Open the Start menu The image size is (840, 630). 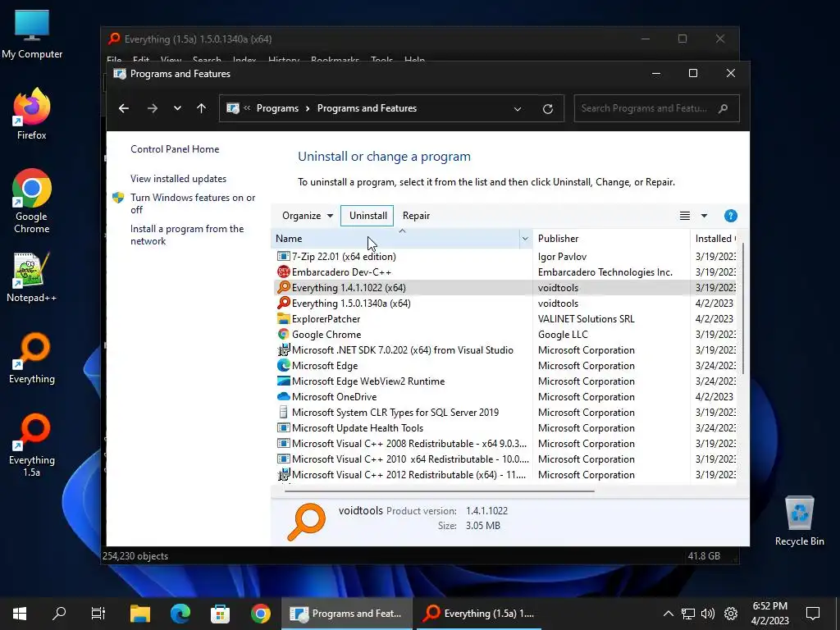(20, 614)
